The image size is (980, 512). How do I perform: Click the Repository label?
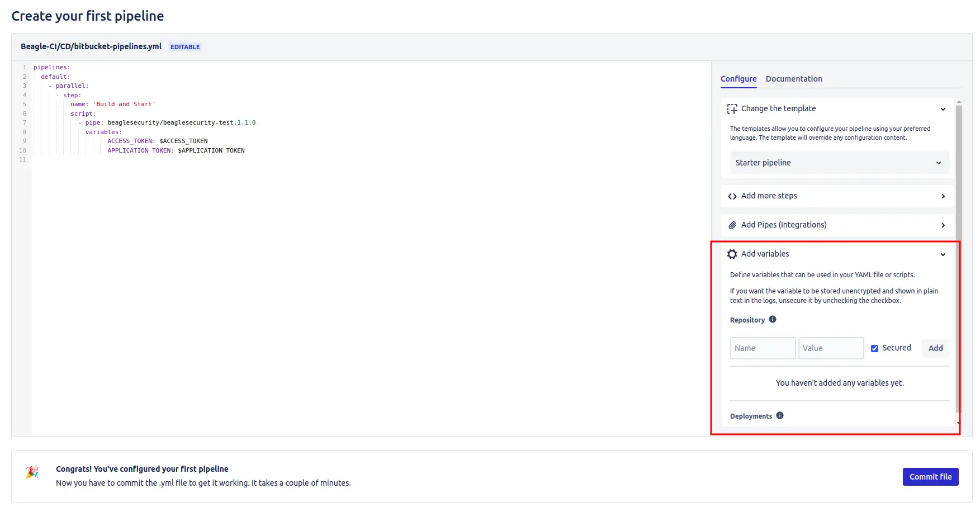click(747, 320)
